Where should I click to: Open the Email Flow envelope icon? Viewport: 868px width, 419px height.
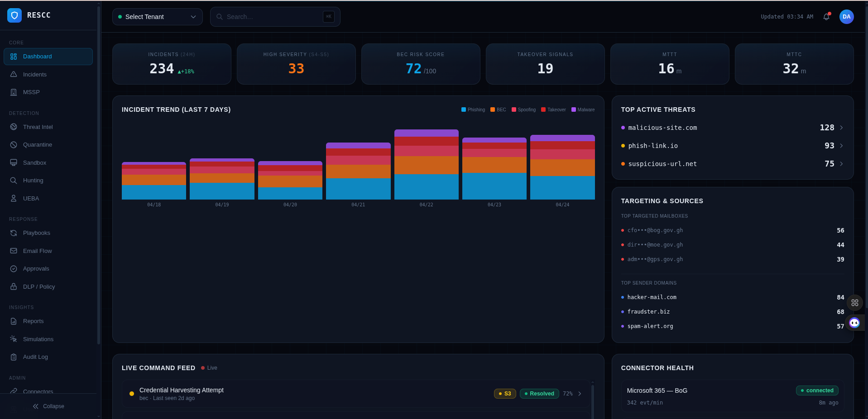(x=14, y=251)
